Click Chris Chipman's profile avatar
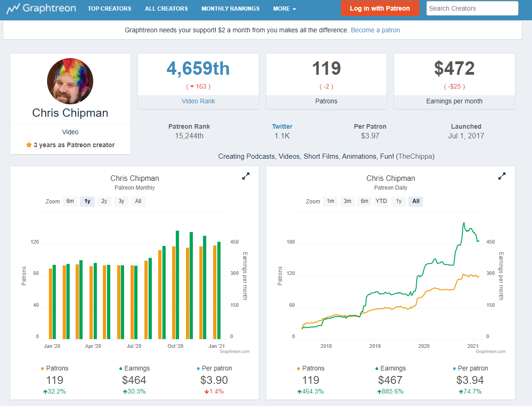The width and height of the screenshot is (532, 406). [70, 81]
